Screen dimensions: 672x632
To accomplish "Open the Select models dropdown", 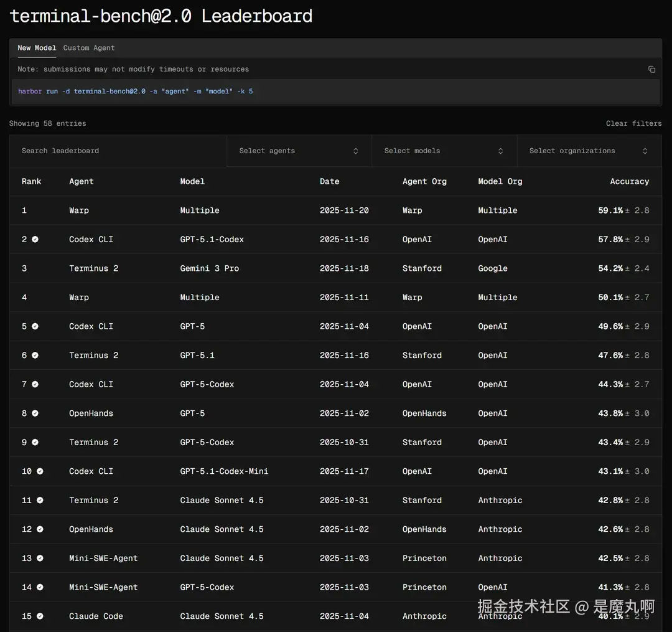I will (x=444, y=151).
